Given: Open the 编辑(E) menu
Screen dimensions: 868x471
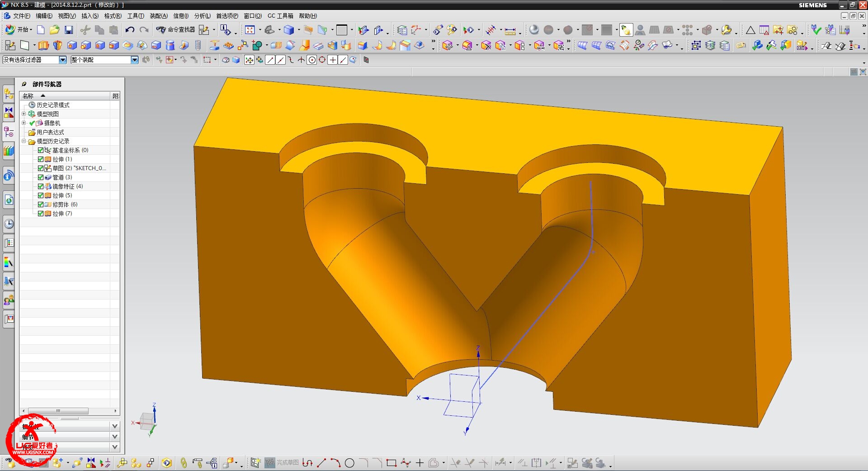Looking at the screenshot, I should (x=44, y=16).
